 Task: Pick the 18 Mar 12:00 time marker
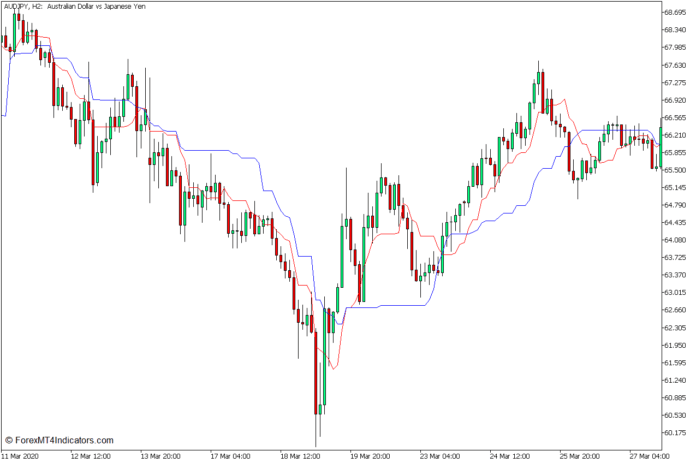[302, 456]
